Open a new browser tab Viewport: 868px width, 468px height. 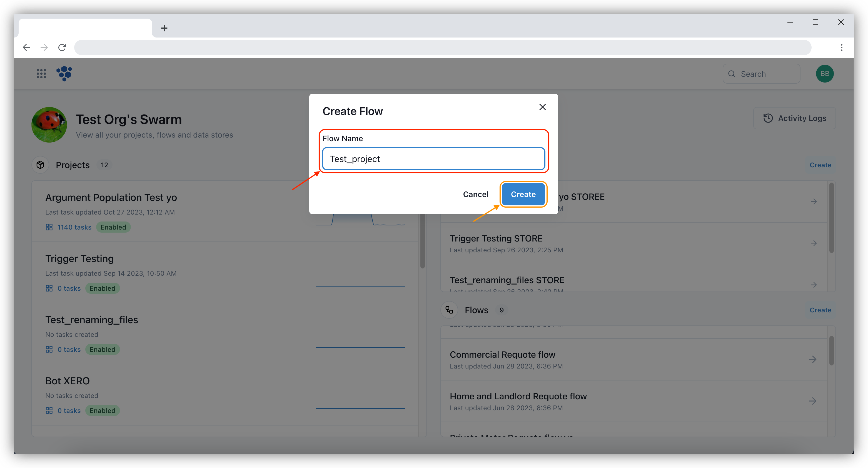164,28
